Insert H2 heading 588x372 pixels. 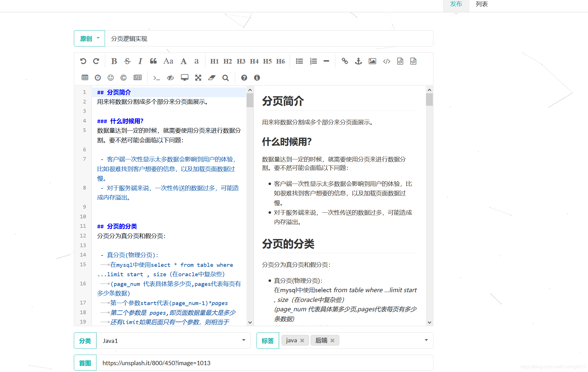click(228, 61)
